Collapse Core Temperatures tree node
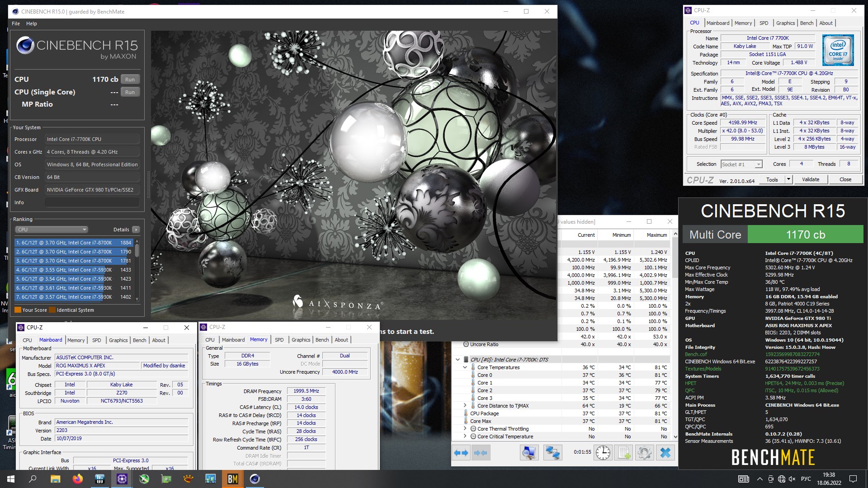Screen dimensions: 868x488 (465, 367)
